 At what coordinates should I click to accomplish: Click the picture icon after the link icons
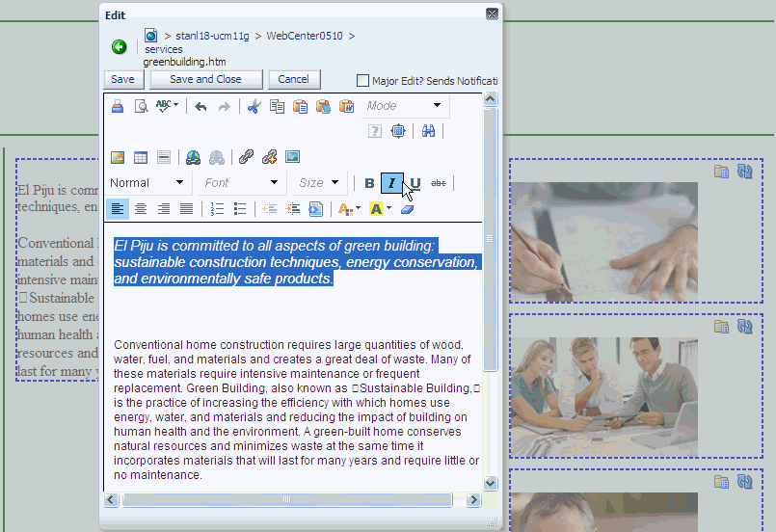tap(292, 157)
